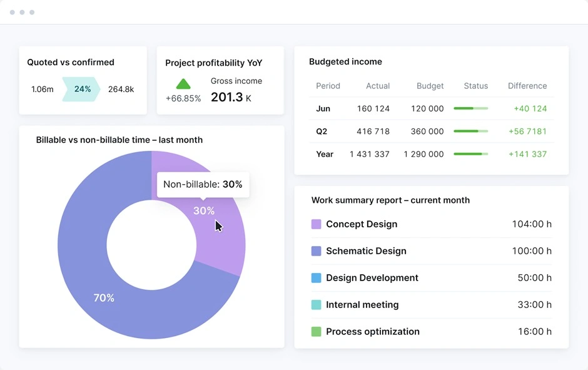Click the Q2 status progress bar
588x370 pixels.
[470, 131]
